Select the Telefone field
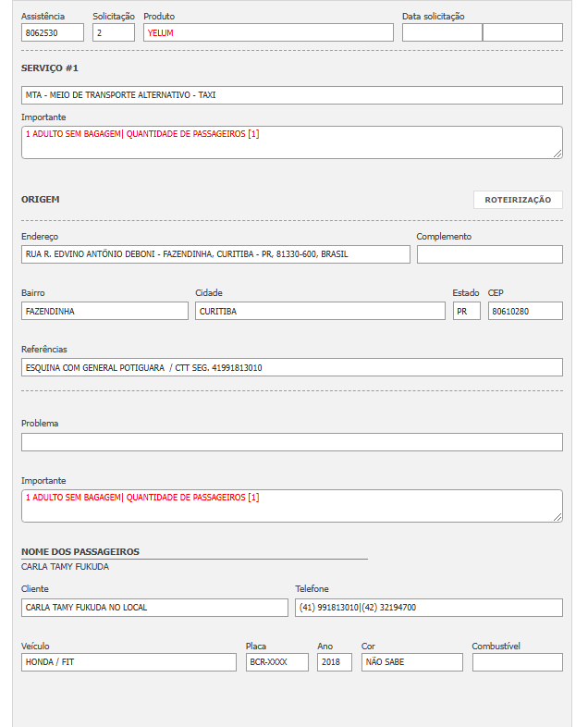This screenshot has width=588, height=727. coord(428,608)
